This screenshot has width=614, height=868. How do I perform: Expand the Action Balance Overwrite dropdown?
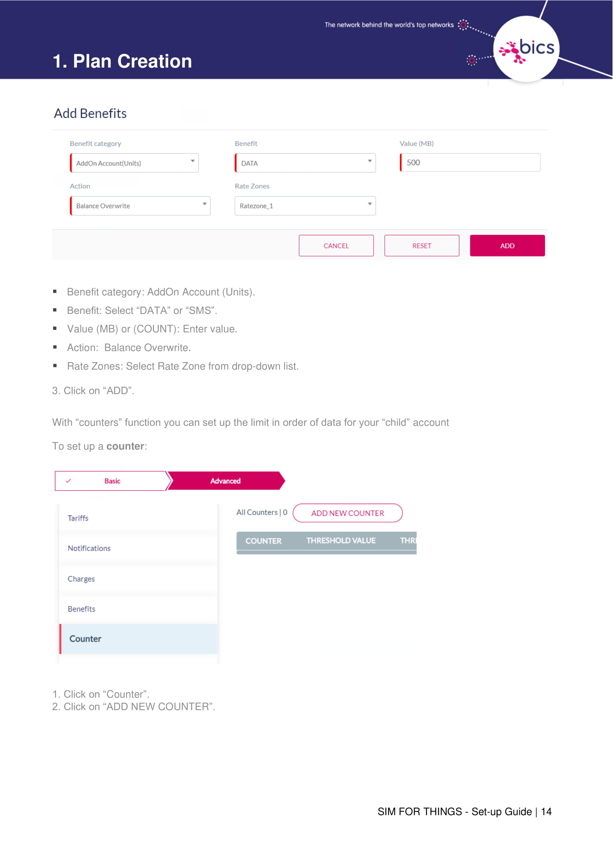coord(140,206)
